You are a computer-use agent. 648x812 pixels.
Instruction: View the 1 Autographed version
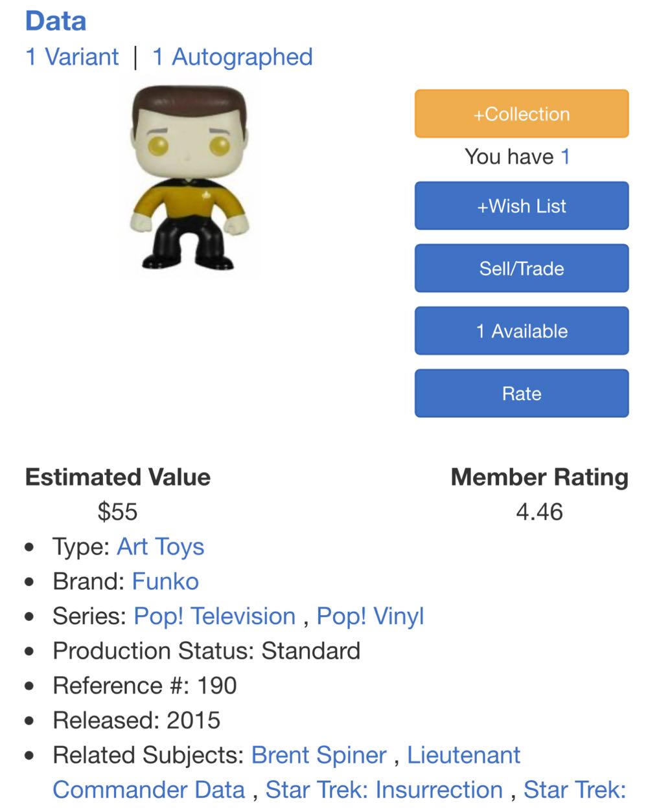(x=231, y=57)
